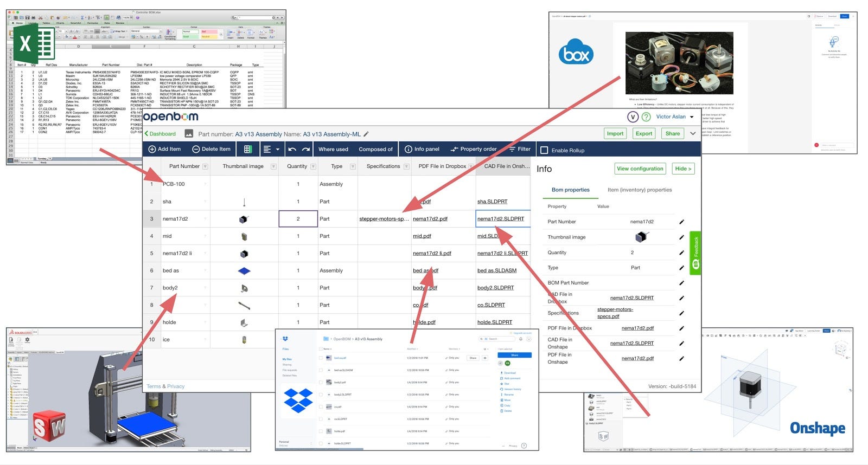The image size is (868, 465).
Task: Click the View configuration button
Action: coord(640,169)
